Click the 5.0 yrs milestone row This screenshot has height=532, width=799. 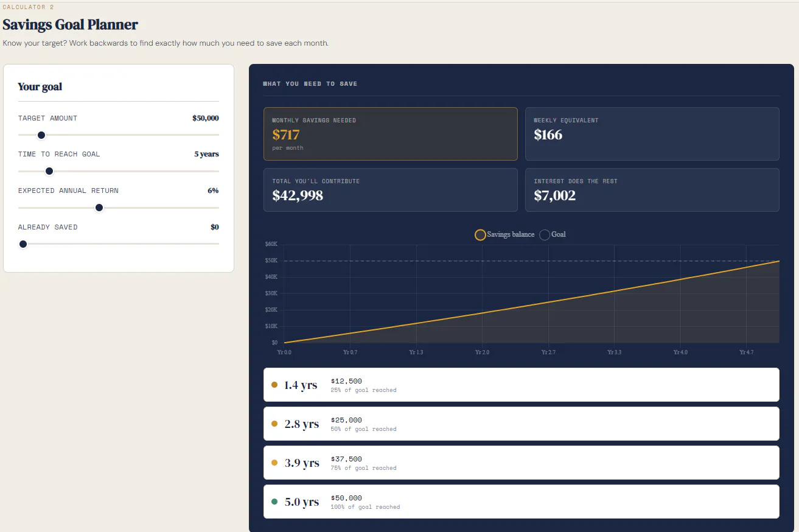pos(522,502)
